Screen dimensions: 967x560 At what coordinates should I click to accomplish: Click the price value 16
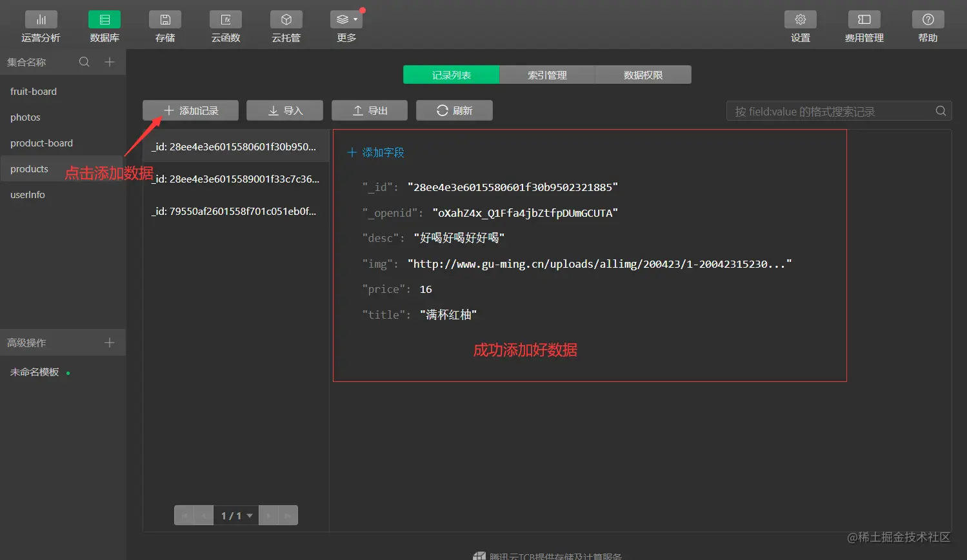point(426,289)
